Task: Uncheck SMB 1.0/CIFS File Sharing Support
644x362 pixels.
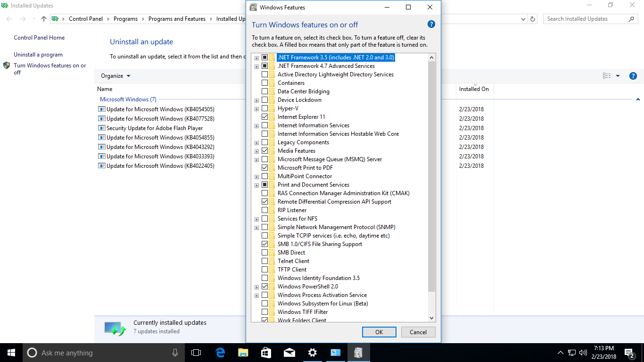Action: [x=265, y=244]
